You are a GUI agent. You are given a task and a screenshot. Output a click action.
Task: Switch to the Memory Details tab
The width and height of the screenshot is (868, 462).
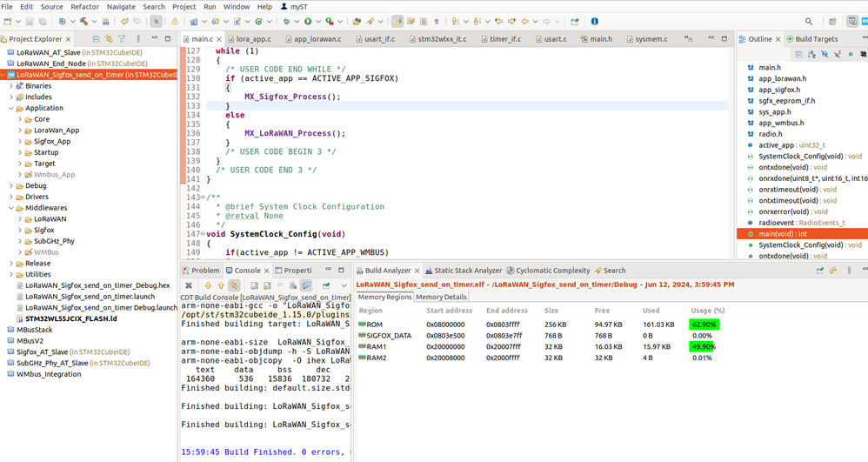(441, 297)
